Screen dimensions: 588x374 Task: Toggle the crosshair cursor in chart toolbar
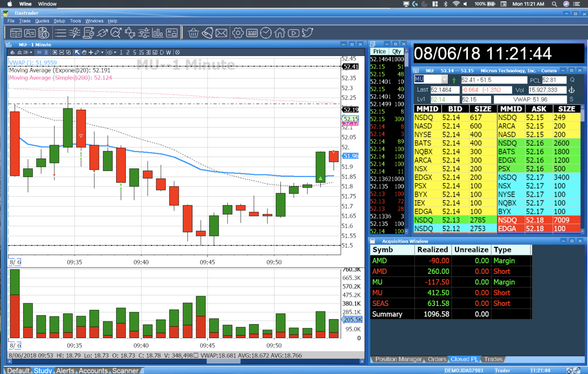(x=91, y=52)
